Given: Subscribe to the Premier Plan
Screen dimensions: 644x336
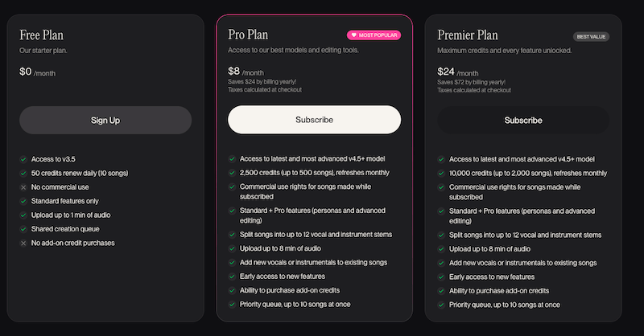Looking at the screenshot, I should [523, 120].
